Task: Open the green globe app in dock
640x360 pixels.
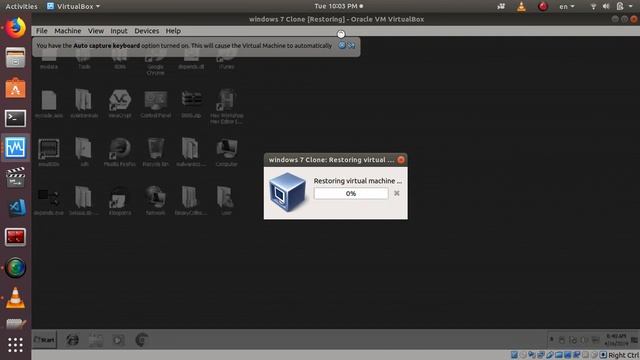Action: (x=16, y=268)
